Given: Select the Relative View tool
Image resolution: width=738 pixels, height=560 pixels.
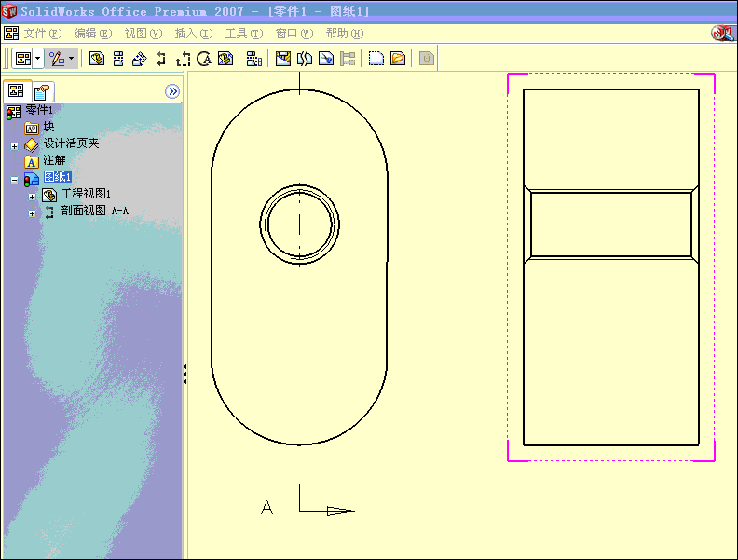Looking at the screenshot, I should tap(225, 59).
